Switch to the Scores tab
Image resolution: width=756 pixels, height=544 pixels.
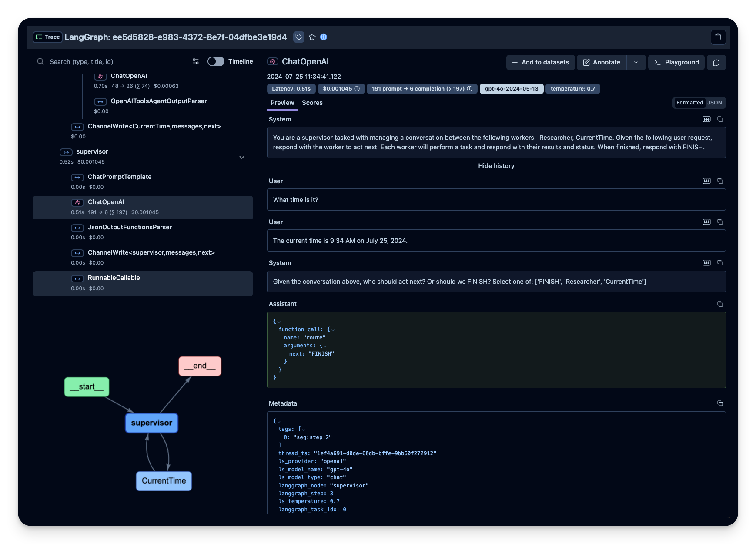(312, 103)
